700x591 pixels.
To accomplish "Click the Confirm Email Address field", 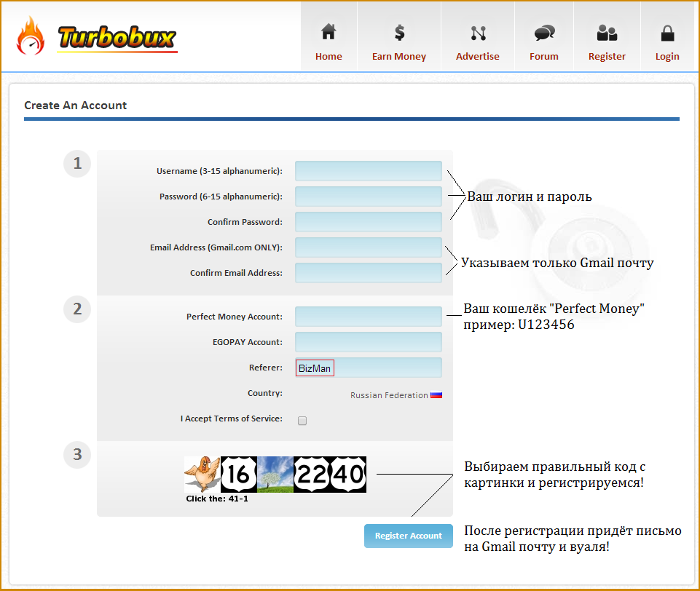I will click(x=369, y=272).
